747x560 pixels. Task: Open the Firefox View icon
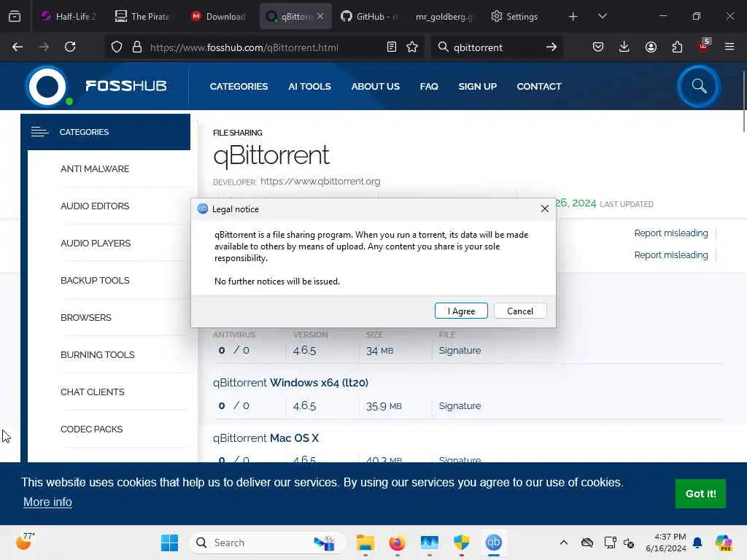click(x=15, y=16)
